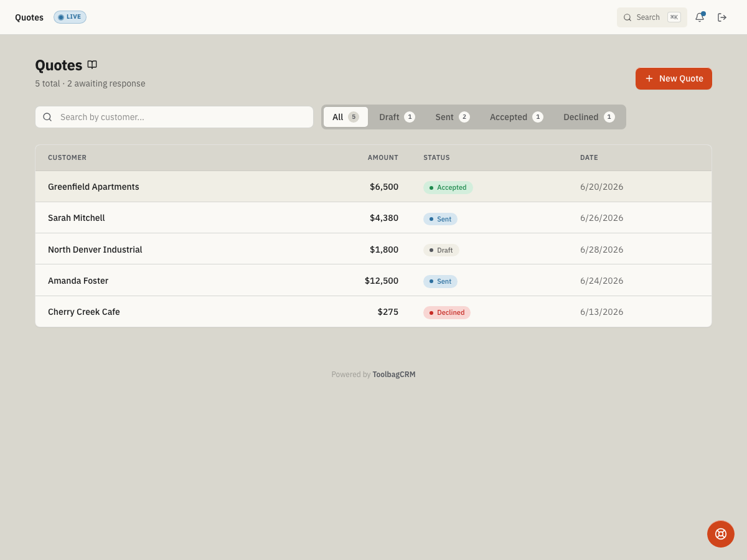Click the date 6/26/2026

601,218
